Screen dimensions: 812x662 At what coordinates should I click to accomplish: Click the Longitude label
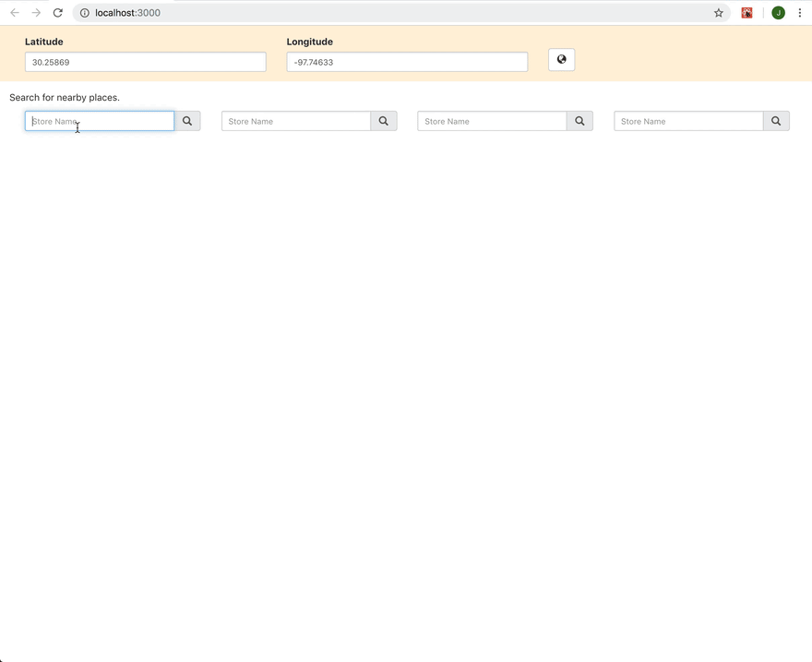310,42
